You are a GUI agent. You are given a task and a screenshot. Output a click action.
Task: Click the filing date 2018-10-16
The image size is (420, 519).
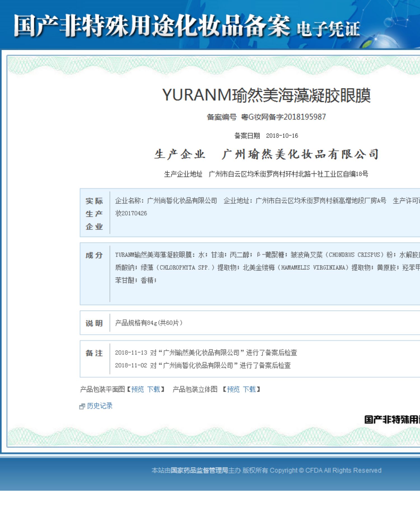pyautogui.click(x=282, y=136)
